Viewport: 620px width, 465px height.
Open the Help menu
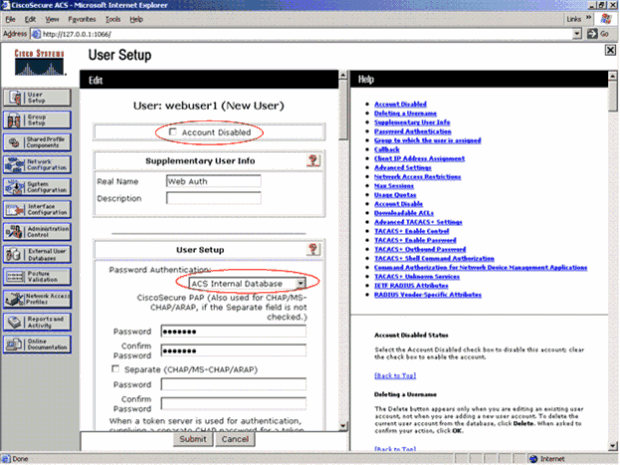[x=136, y=19]
